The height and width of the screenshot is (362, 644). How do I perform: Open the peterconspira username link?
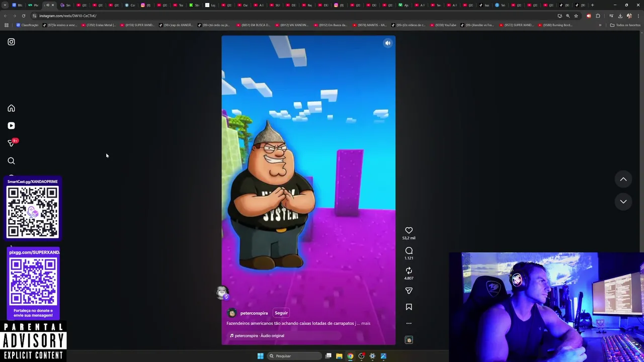click(254, 313)
